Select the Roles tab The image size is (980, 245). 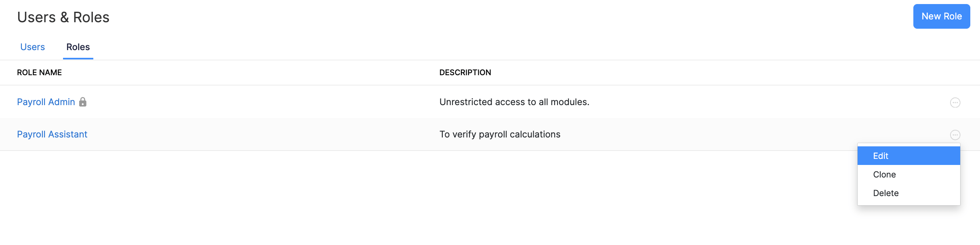[x=78, y=47]
